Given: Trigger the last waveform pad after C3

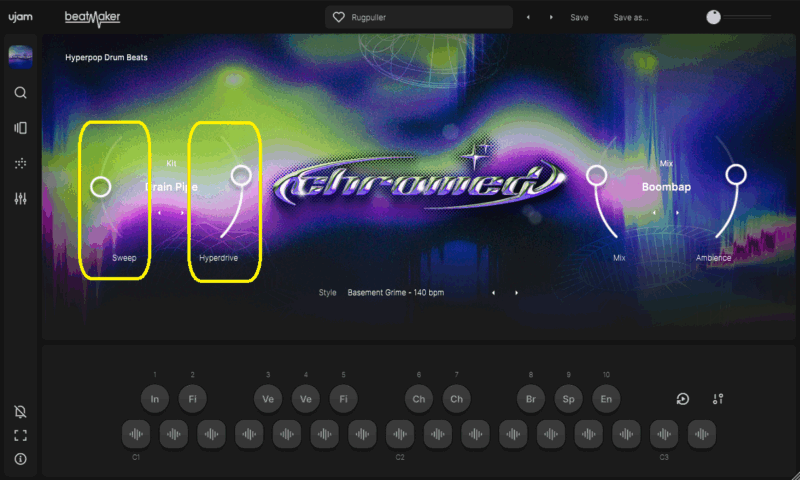Looking at the screenshot, I should [x=702, y=434].
